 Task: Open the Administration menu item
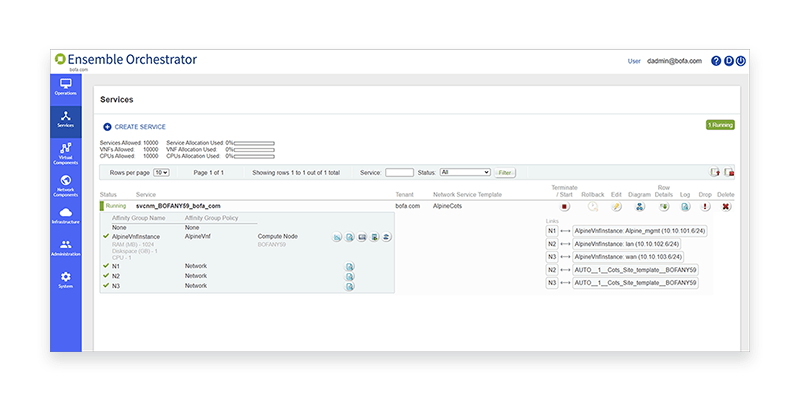[x=65, y=247]
